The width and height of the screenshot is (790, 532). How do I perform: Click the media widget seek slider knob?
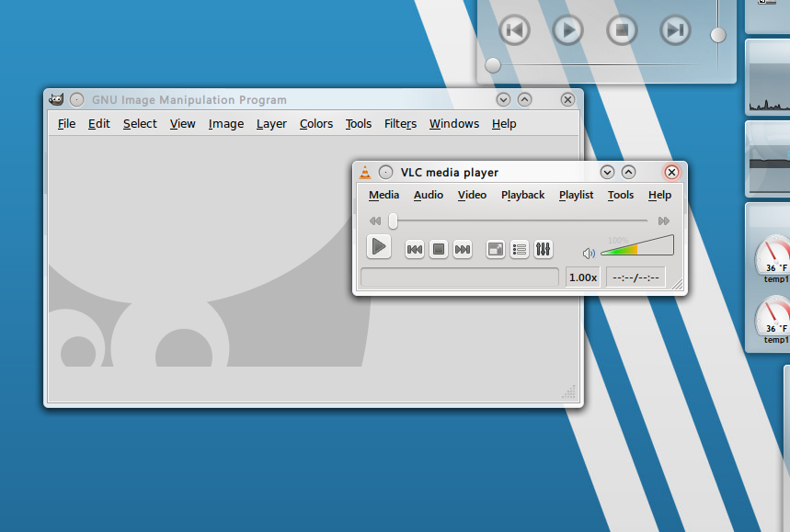click(493, 65)
